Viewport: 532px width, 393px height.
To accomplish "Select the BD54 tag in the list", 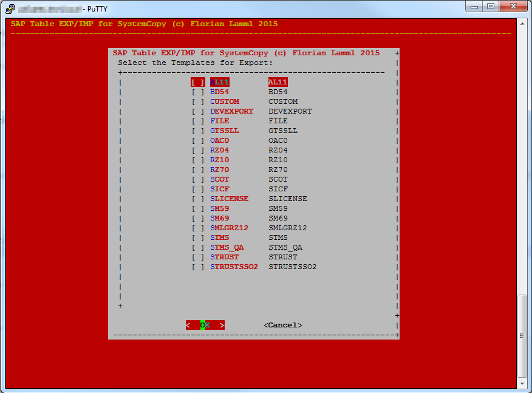I will tap(219, 92).
